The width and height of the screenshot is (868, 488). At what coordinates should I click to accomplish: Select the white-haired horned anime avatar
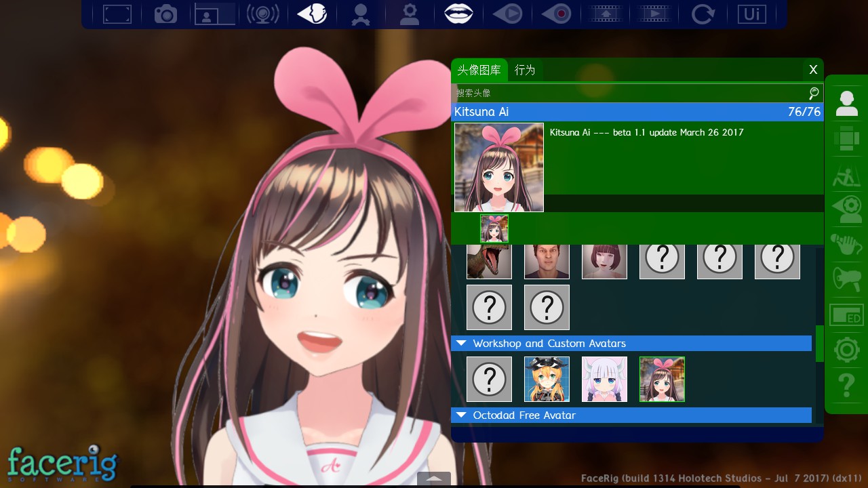[x=604, y=379]
